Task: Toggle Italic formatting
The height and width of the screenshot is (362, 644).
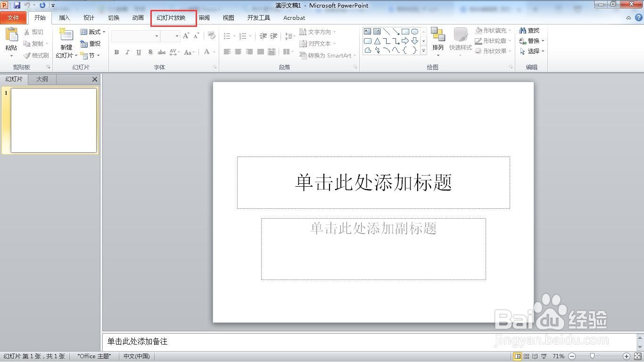Action: pyautogui.click(x=127, y=52)
